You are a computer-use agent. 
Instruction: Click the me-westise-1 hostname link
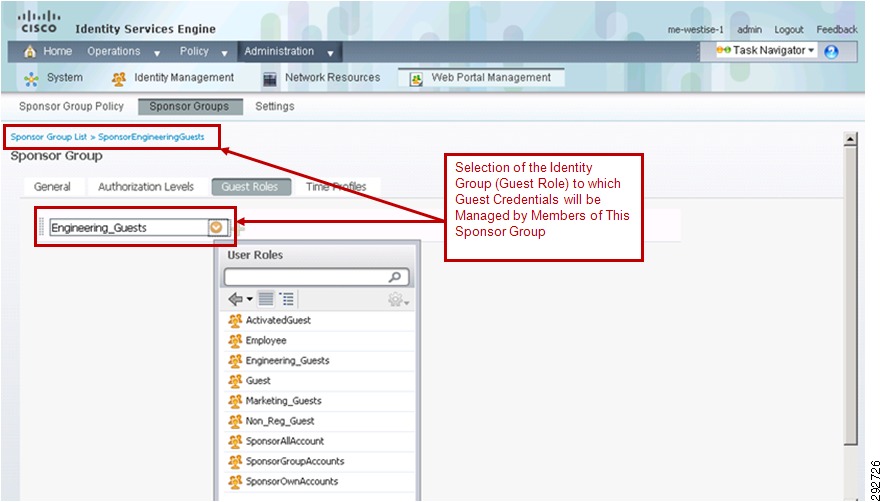[x=695, y=30]
